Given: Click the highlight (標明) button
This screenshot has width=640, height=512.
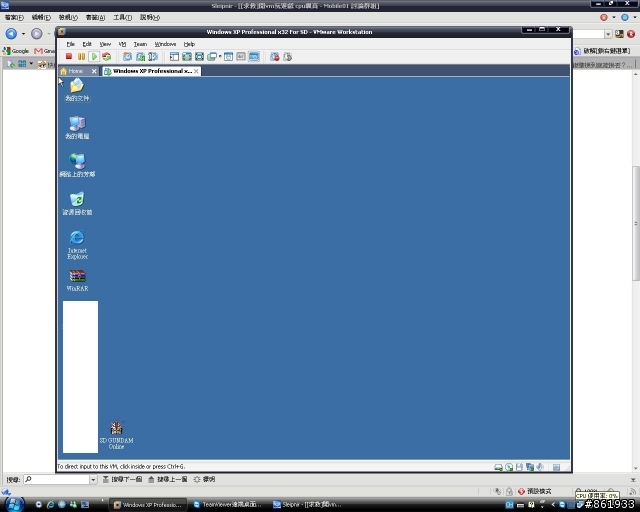Looking at the screenshot, I should coord(204,479).
